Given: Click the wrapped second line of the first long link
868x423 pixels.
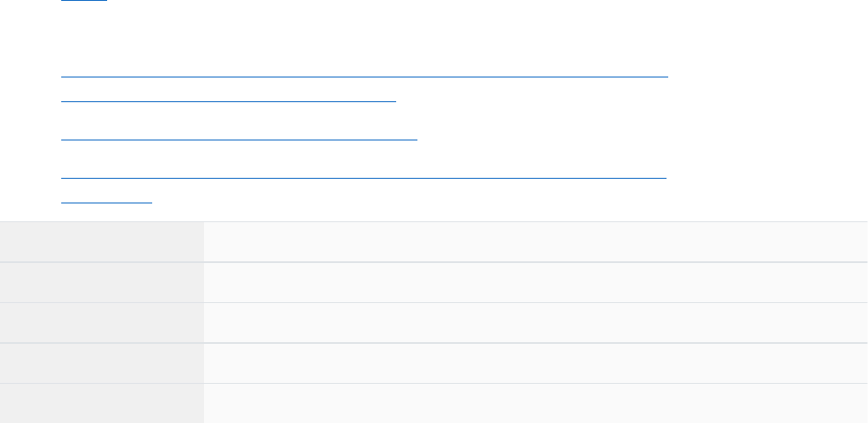Looking at the screenshot, I should click(x=229, y=100).
